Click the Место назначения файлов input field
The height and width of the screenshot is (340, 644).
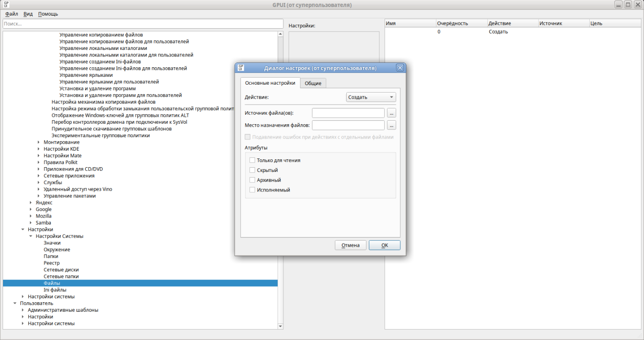pos(349,125)
